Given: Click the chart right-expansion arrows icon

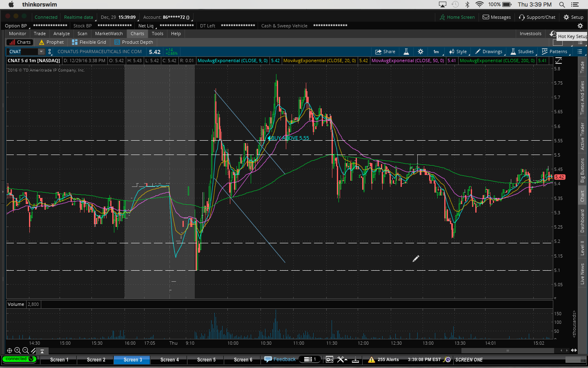Looking at the screenshot, I should point(574,350).
